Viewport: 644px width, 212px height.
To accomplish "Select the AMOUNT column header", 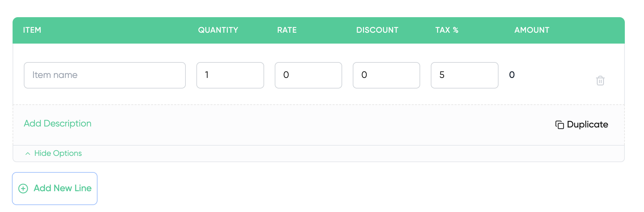I will click(x=532, y=30).
